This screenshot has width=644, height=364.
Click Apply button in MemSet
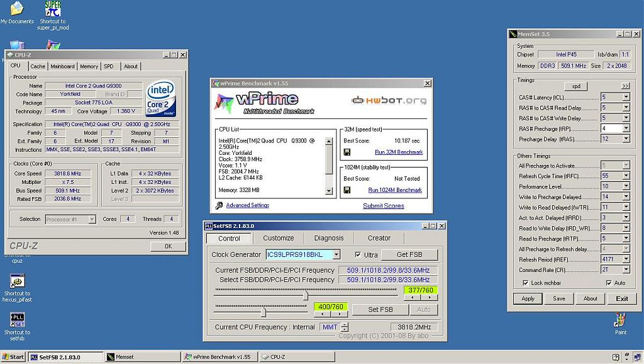528,299
